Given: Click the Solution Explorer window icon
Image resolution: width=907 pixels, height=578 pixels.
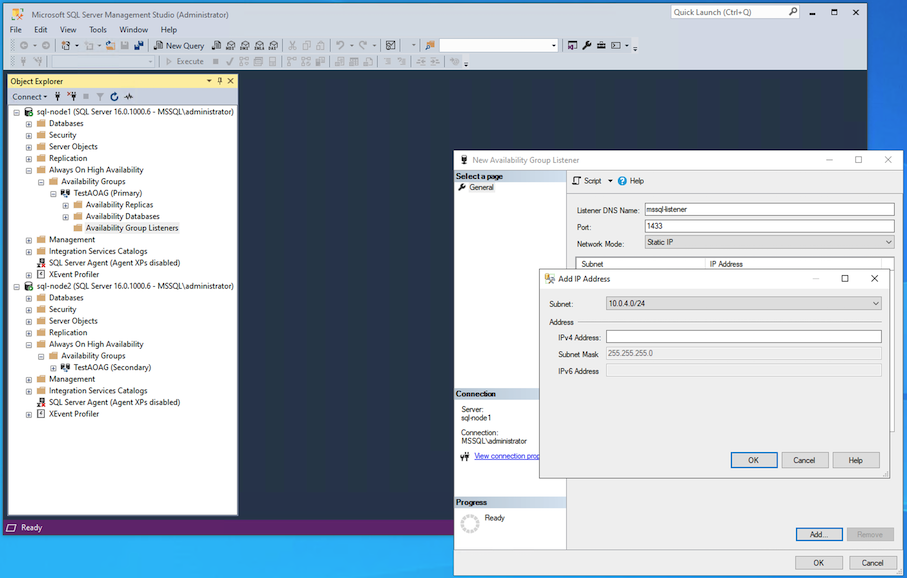Looking at the screenshot, I should tap(572, 46).
